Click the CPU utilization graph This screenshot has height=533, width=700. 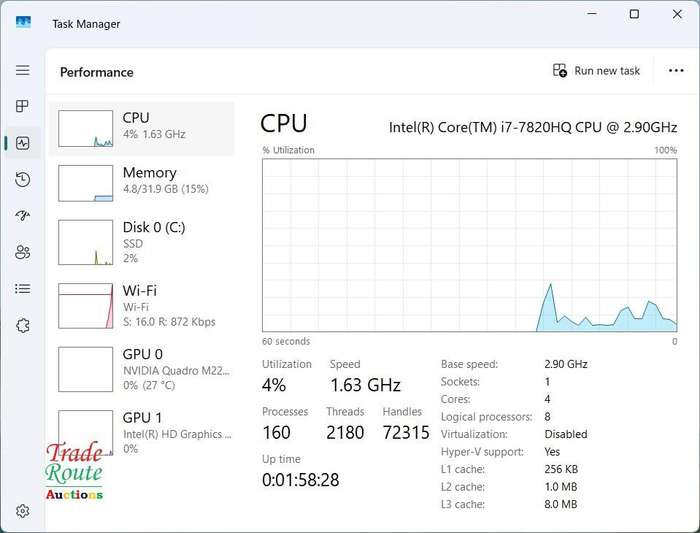470,245
